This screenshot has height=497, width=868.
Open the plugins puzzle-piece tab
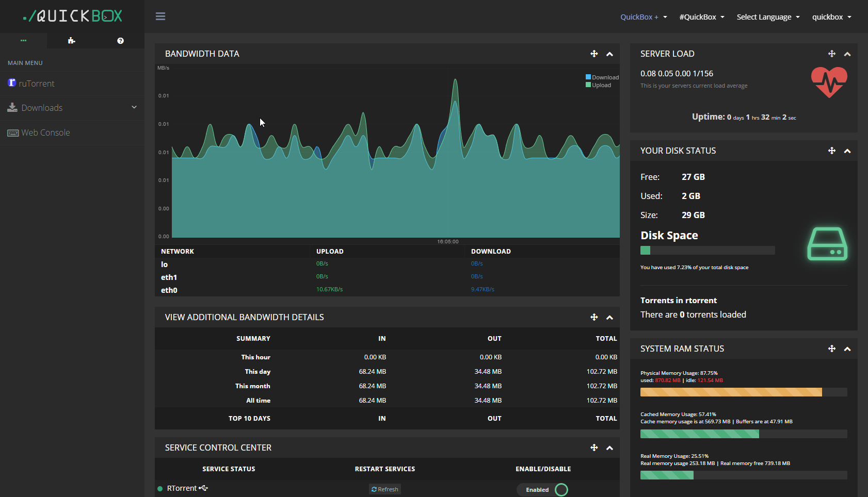click(71, 41)
